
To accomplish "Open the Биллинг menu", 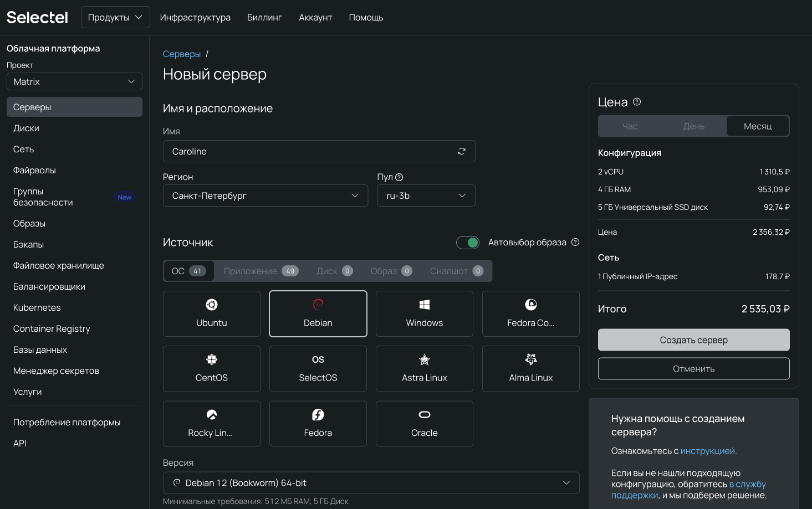I will click(264, 18).
